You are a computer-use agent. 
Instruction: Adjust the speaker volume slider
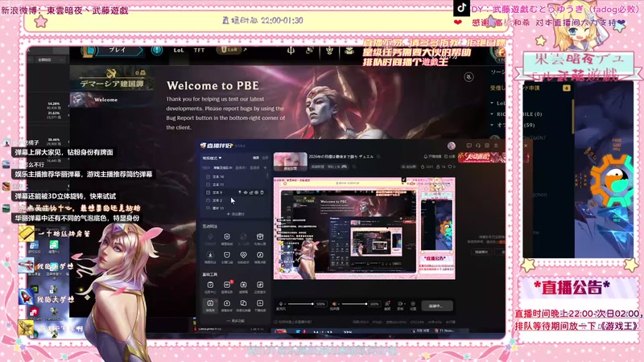click(x=354, y=304)
